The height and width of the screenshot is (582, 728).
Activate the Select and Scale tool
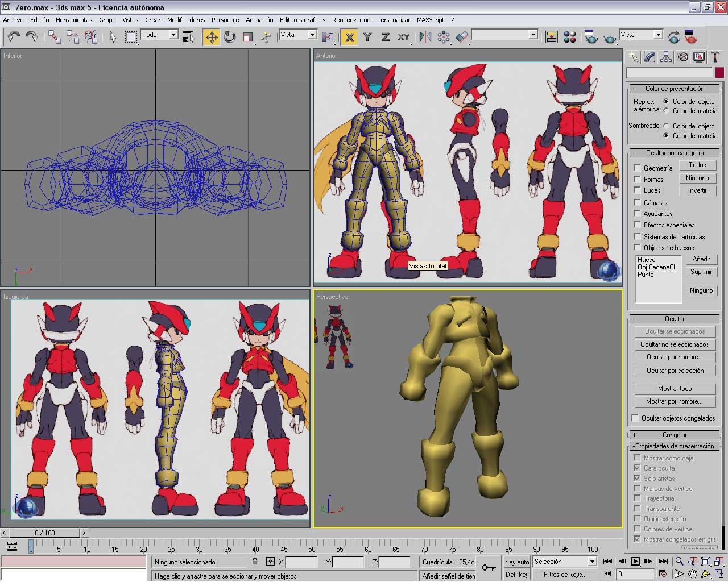248,37
